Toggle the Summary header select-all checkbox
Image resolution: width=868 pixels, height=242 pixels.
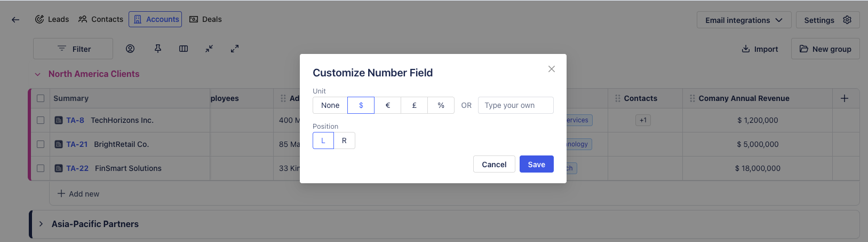pos(41,98)
